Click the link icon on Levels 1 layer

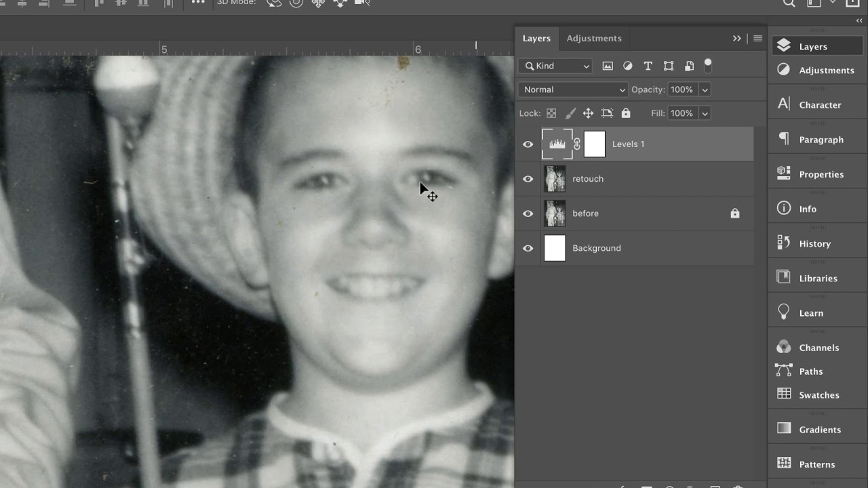pos(577,144)
